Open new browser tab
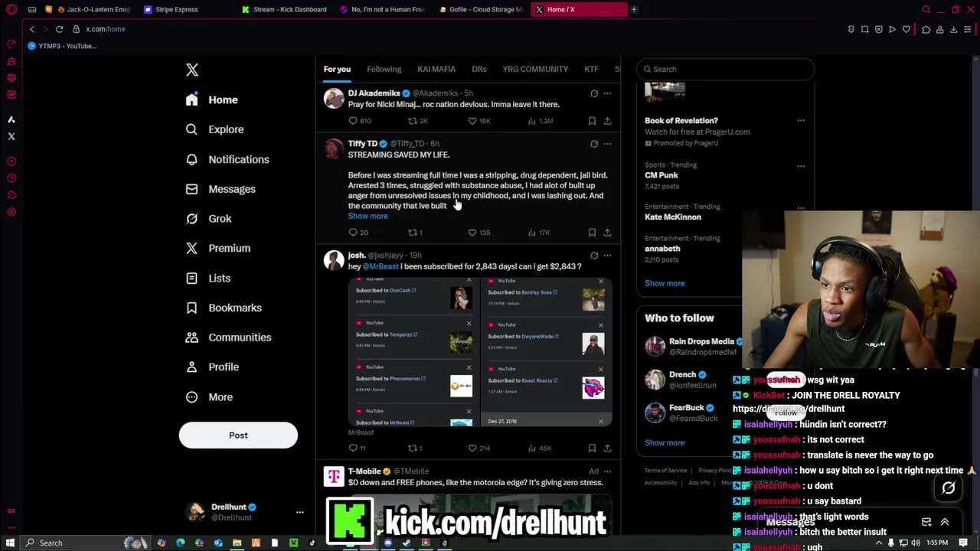The height and width of the screenshot is (551, 980). point(634,9)
